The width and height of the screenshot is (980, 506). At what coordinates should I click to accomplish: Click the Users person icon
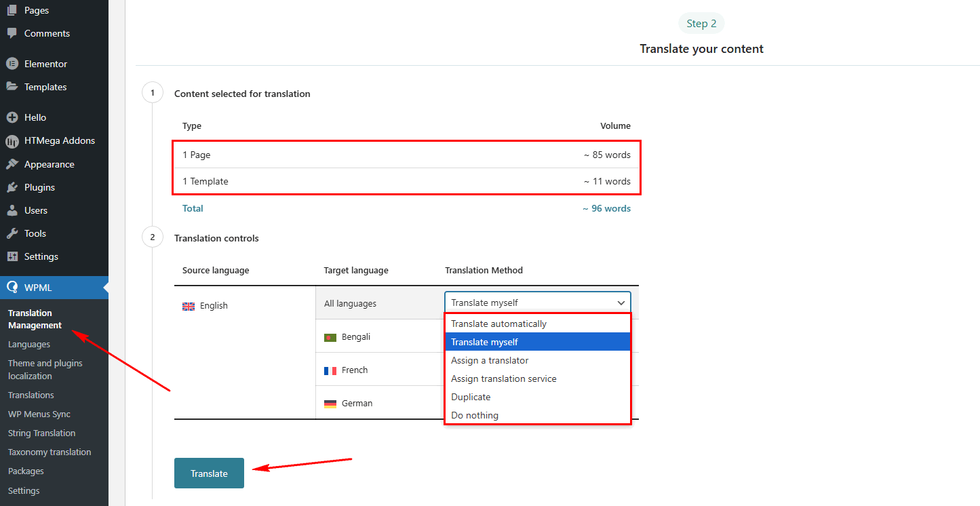pos(12,210)
